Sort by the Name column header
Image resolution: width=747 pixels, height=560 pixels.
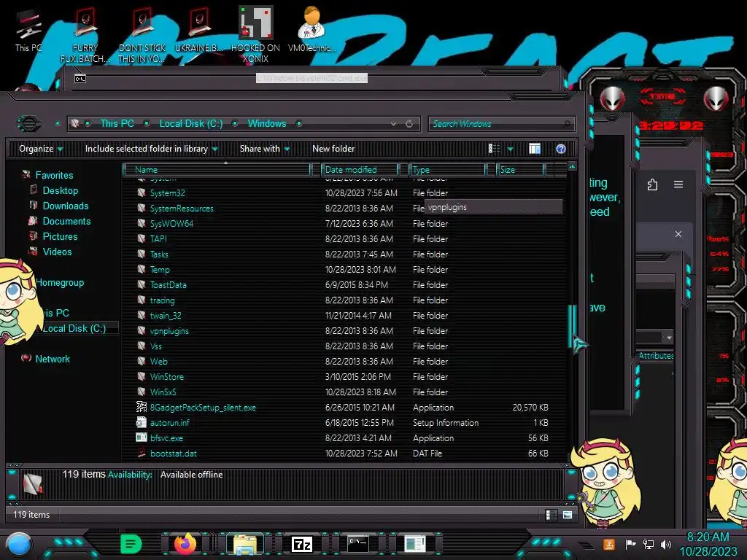tap(217, 169)
